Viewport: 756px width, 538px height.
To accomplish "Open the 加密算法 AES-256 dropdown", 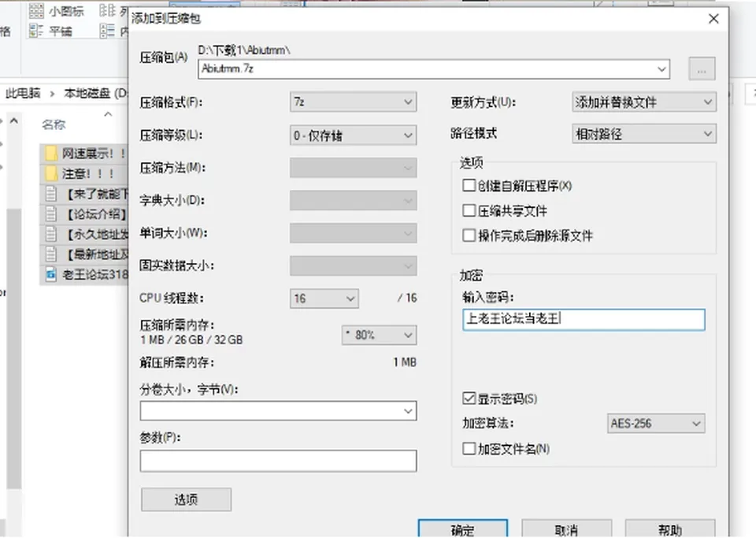I will tap(656, 424).
